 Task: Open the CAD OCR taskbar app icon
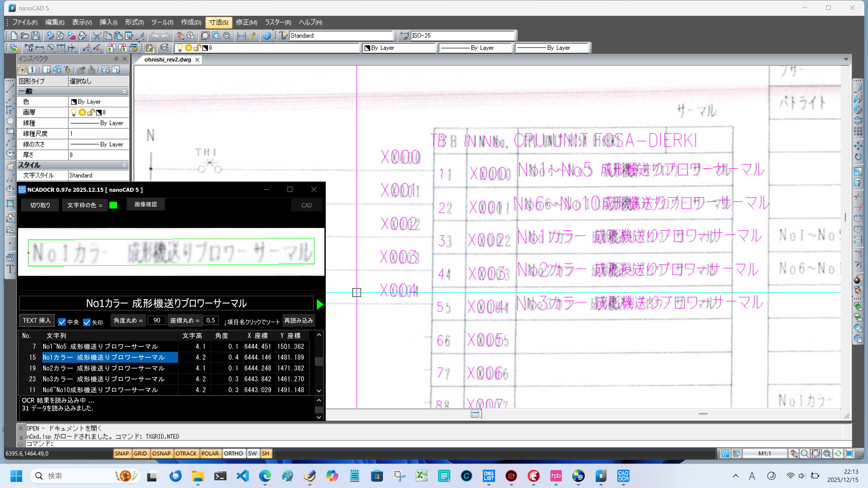point(623,476)
